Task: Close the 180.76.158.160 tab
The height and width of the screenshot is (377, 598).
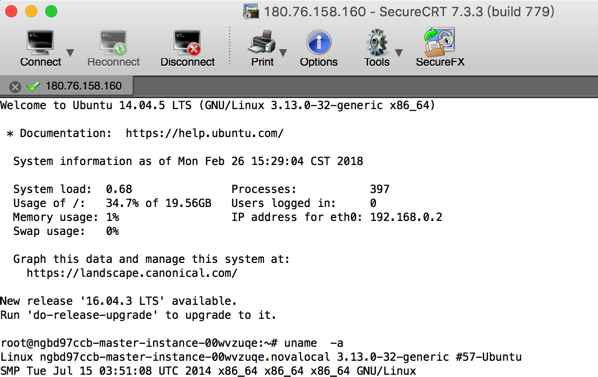Action: pyautogui.click(x=15, y=87)
